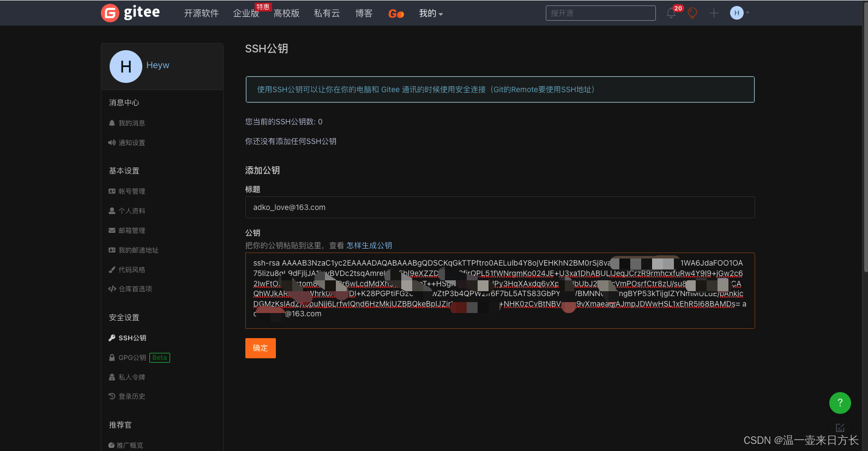Click the 公钥 public key text area
This screenshot has width=868, height=451.
click(x=500, y=291)
